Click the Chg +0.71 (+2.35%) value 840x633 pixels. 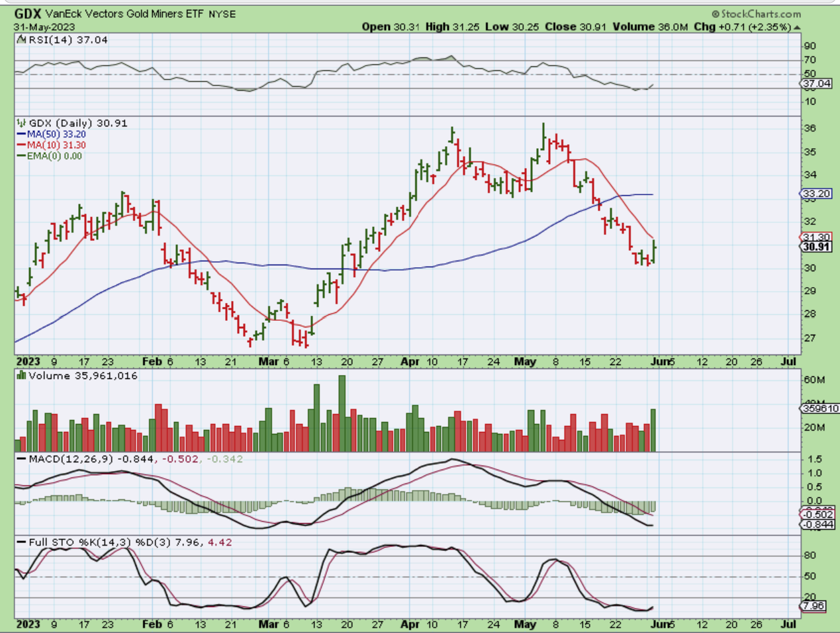pos(742,27)
